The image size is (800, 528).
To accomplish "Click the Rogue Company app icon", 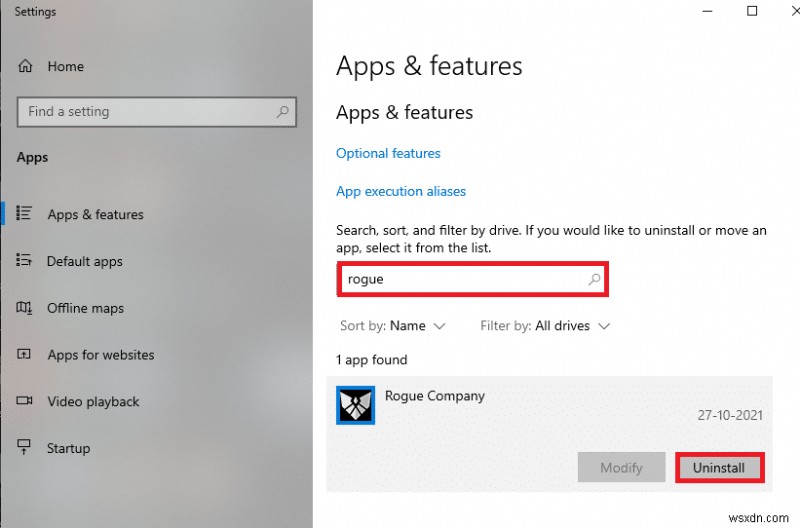I will pos(355,405).
